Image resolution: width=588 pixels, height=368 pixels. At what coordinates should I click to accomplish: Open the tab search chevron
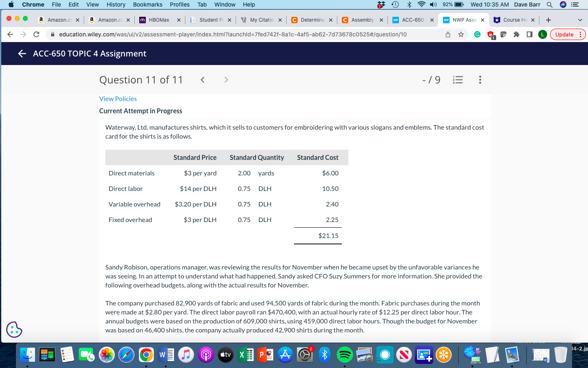click(x=580, y=20)
